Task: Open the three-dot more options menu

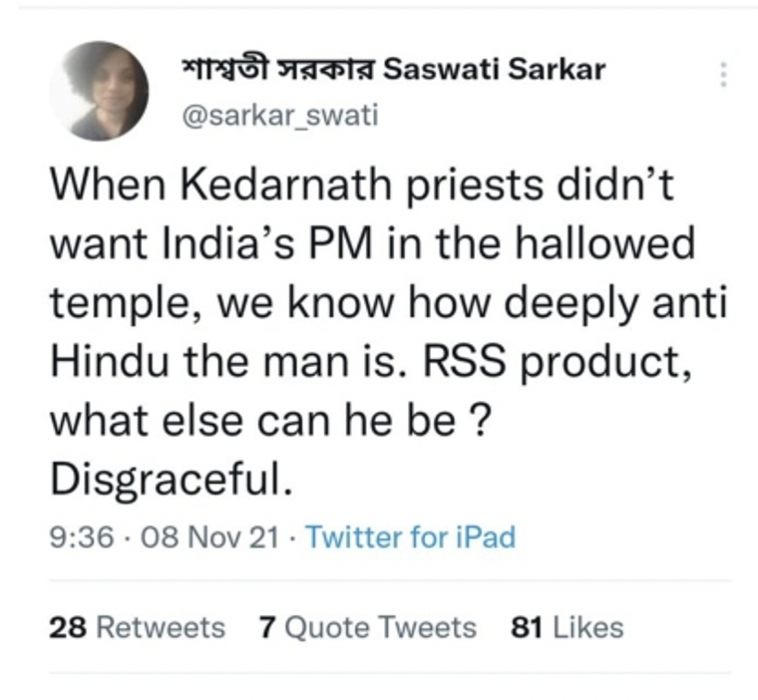Action: point(723,75)
